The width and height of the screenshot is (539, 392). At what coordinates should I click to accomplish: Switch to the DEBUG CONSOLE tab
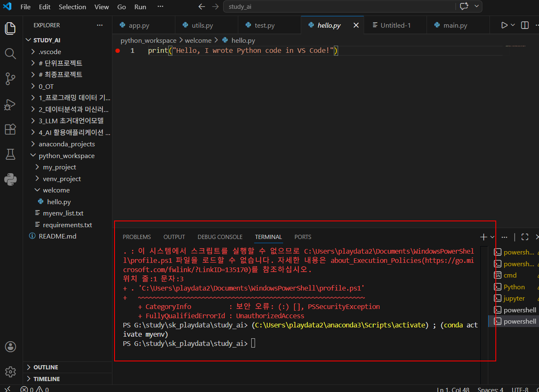(220, 237)
